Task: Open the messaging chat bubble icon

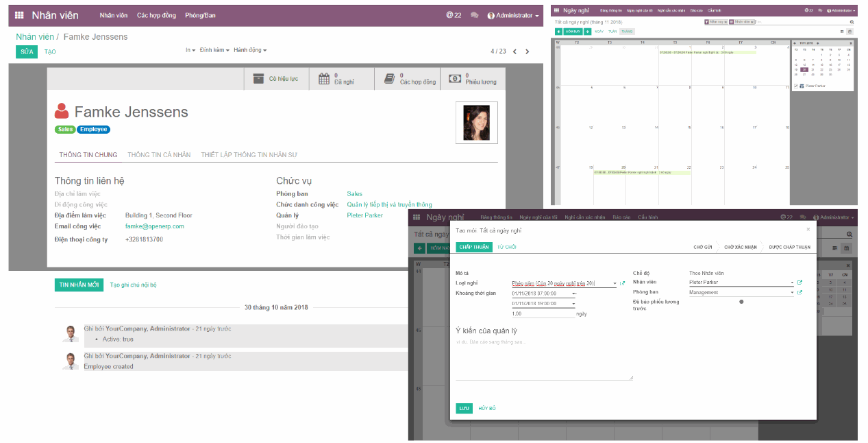Action: click(474, 14)
